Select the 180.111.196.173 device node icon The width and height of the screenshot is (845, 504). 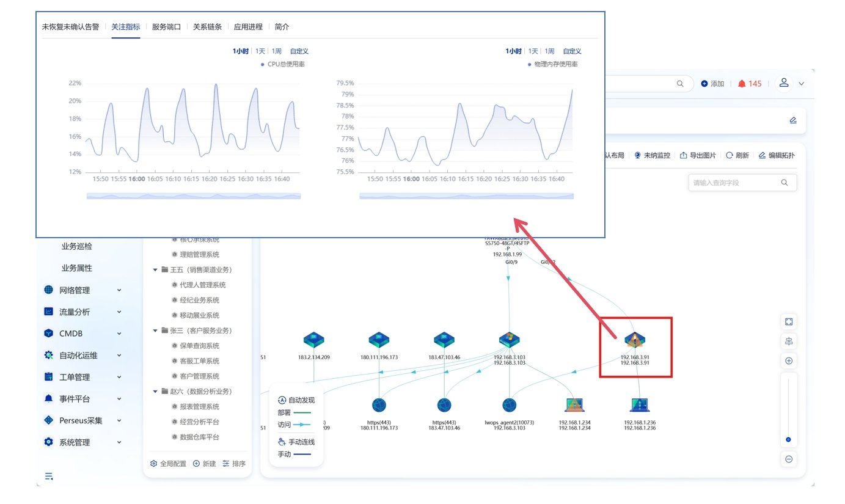(x=379, y=340)
